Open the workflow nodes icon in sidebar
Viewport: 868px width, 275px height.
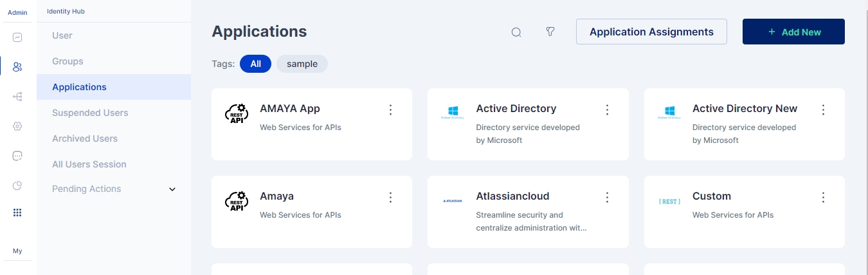pyautogui.click(x=17, y=97)
